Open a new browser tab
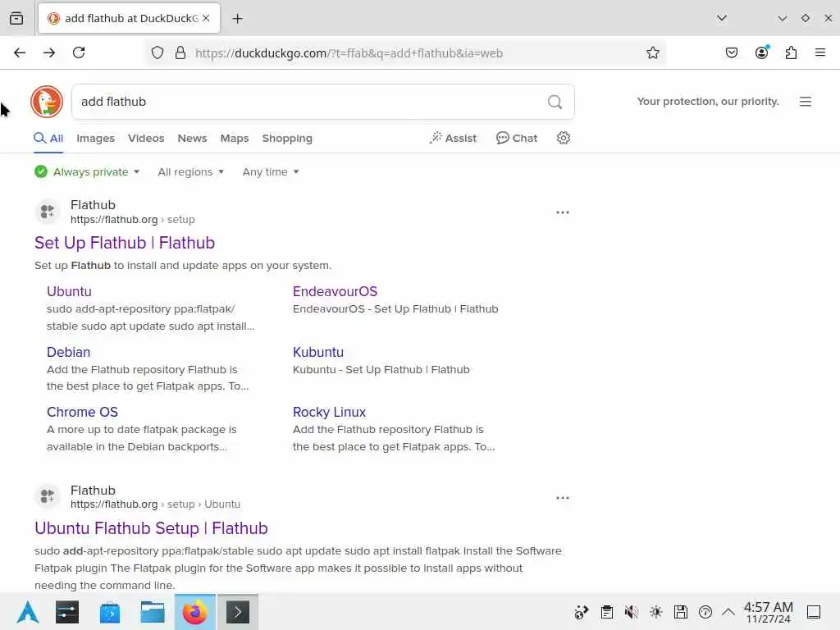The image size is (840, 630). (x=237, y=19)
